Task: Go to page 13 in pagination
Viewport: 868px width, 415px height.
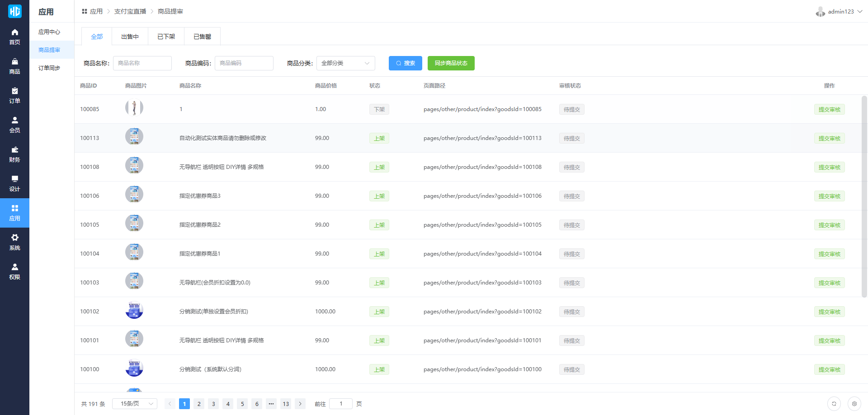Action: (x=286, y=404)
